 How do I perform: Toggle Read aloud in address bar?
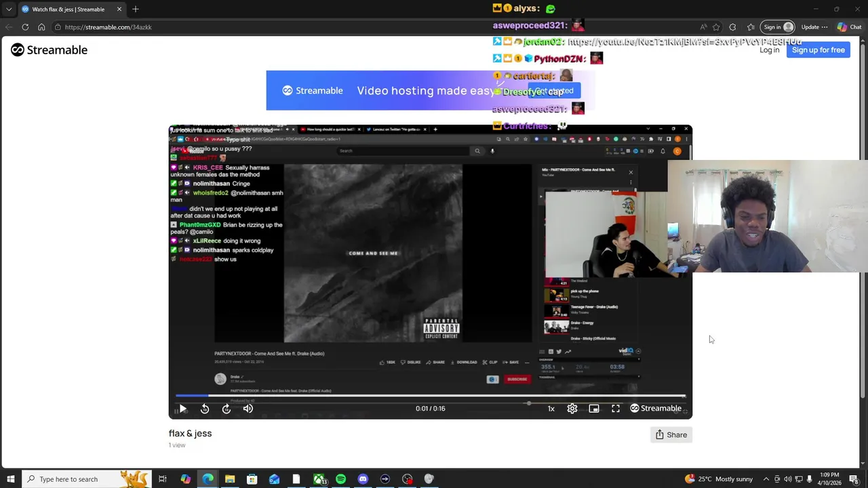703,27
